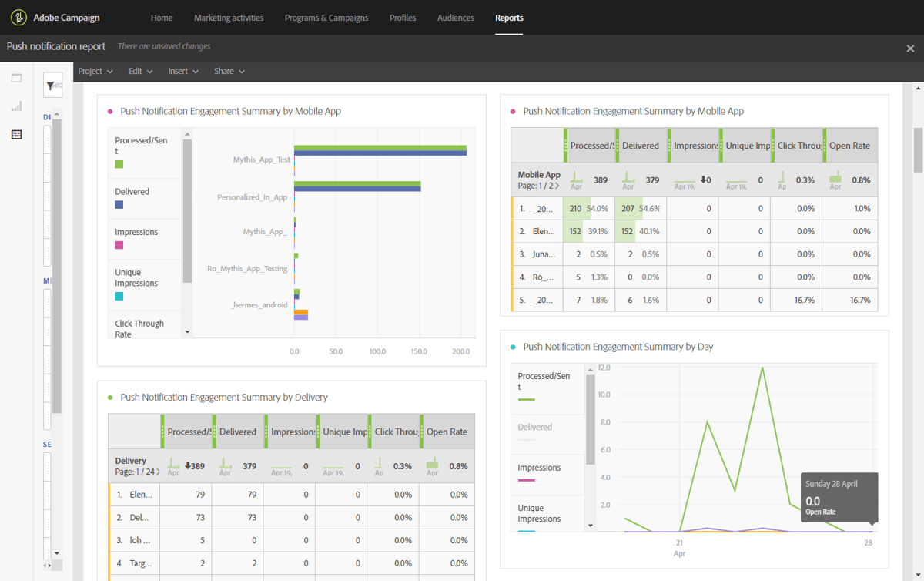Click the Adobe Campaign logo icon
This screenshot has width=924, height=581.
[18, 17]
